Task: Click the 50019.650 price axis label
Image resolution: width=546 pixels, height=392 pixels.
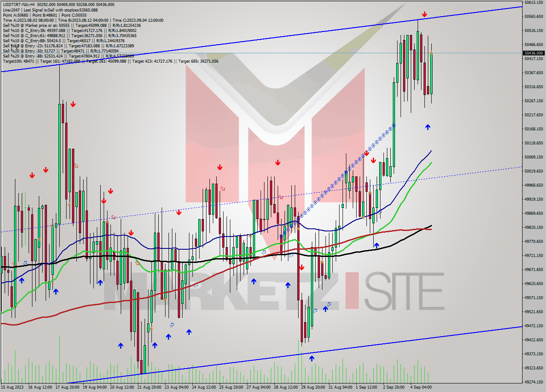Action: [x=534, y=171]
